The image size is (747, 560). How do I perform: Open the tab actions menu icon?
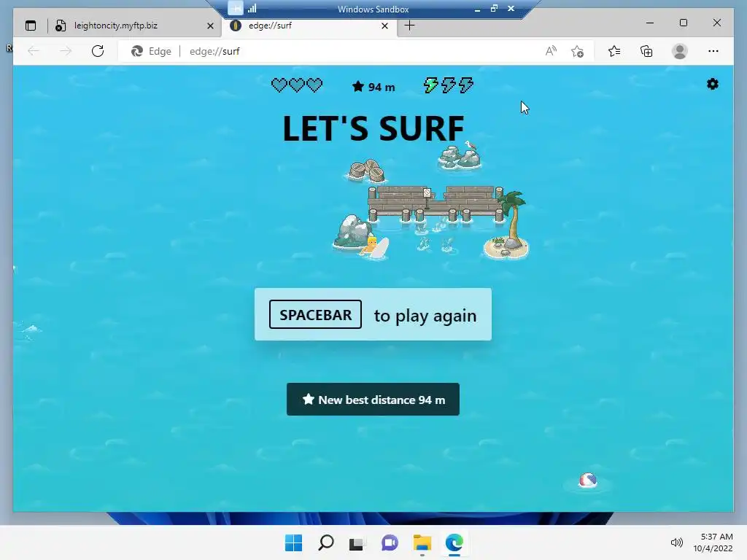pos(31,26)
